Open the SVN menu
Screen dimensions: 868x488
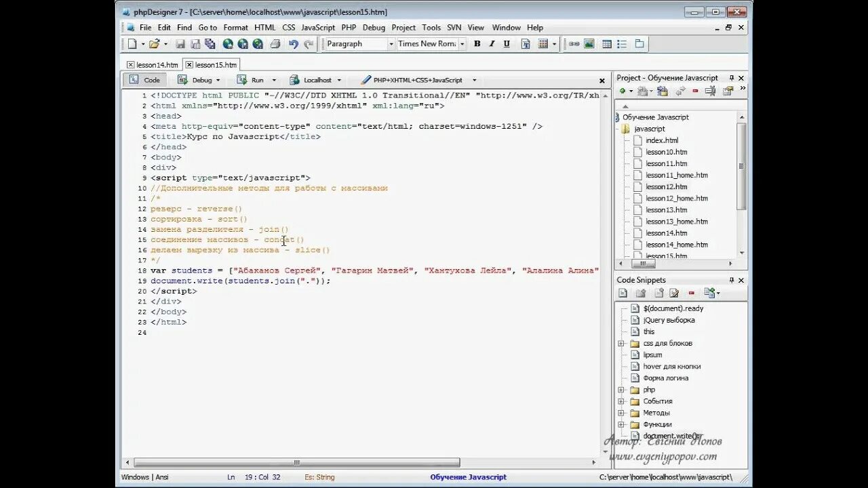click(454, 28)
